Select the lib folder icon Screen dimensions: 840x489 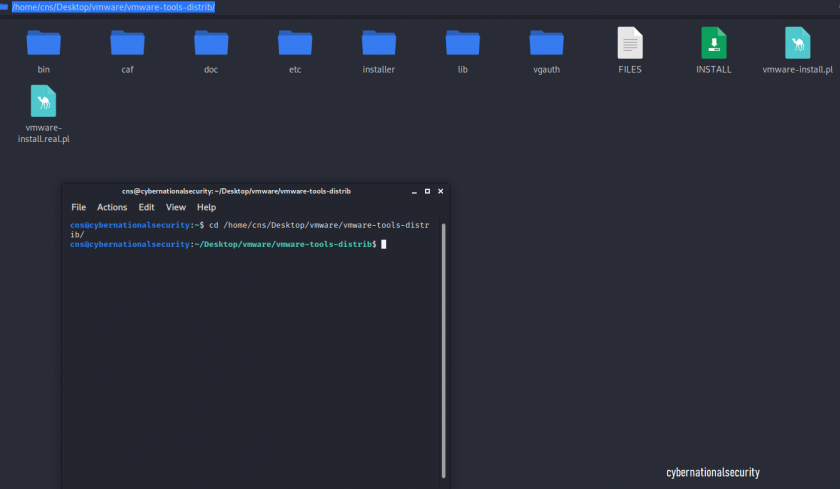463,42
